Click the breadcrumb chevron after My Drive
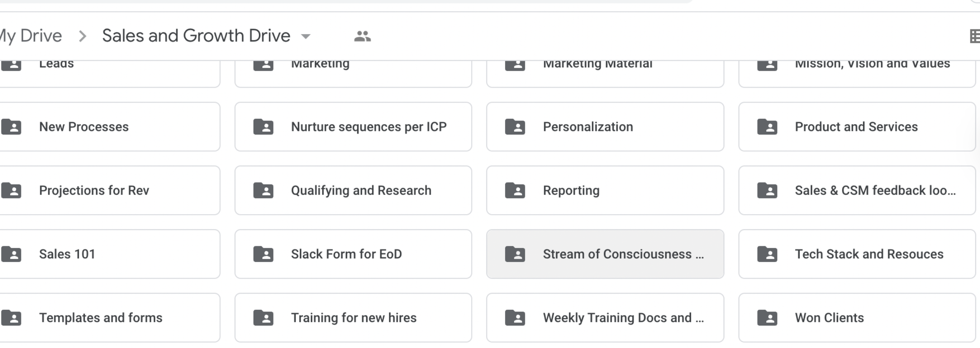 [82, 36]
